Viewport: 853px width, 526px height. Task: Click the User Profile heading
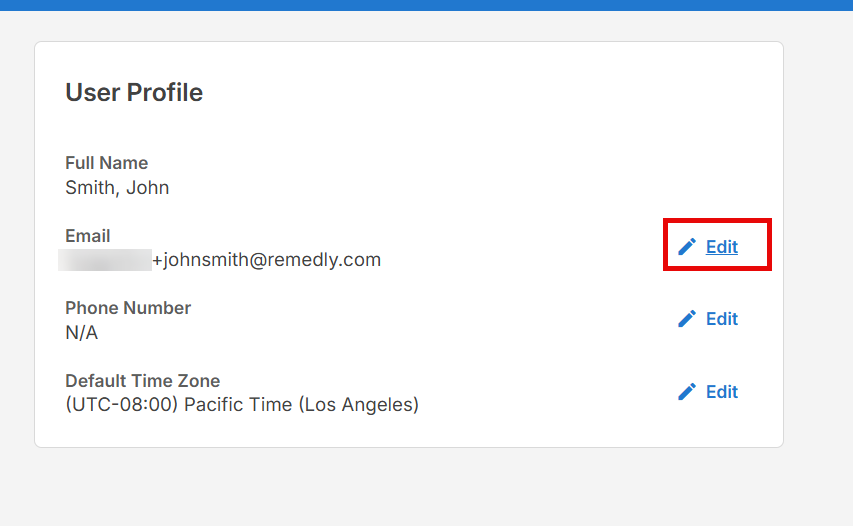134,92
